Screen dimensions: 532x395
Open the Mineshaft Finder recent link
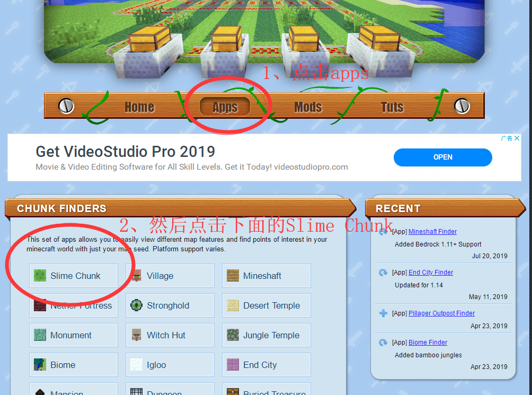pos(432,232)
